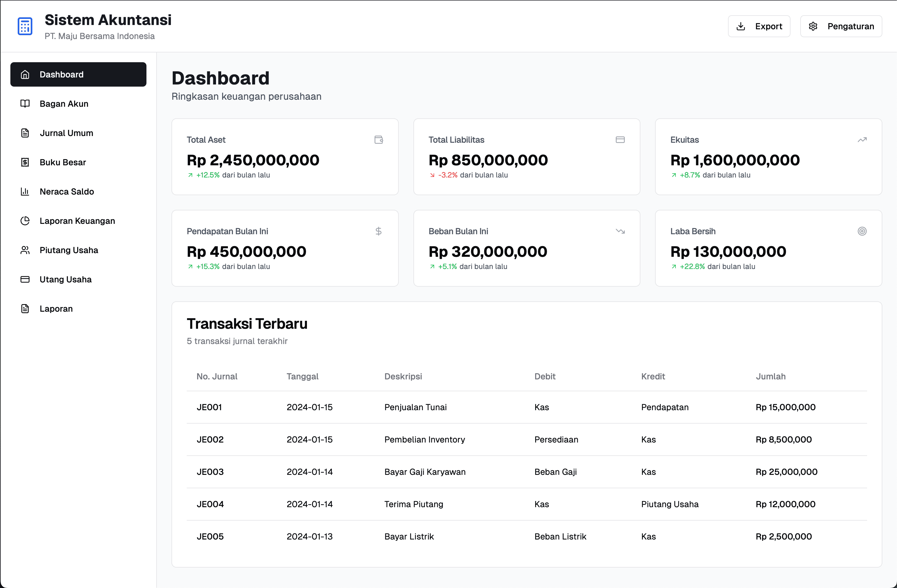Click the No. Jurnal column header

[x=217, y=377]
